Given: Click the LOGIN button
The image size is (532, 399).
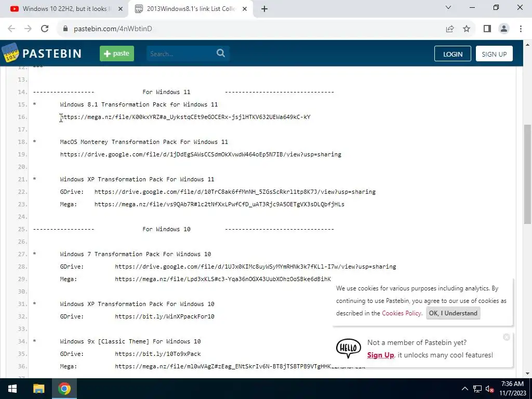Looking at the screenshot, I should [453, 54].
